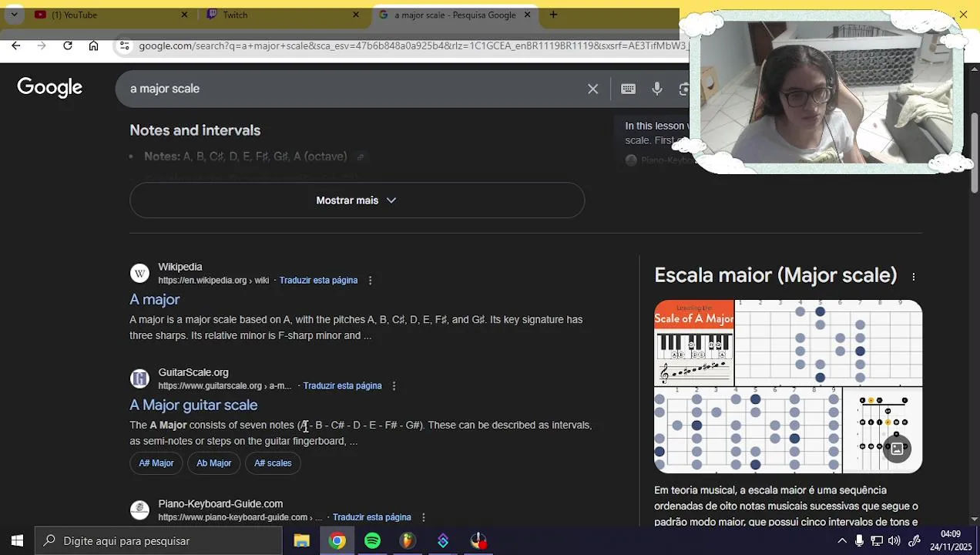Click the page vertical scrollbar
Screen dimensions: 980x555
(x=974, y=153)
